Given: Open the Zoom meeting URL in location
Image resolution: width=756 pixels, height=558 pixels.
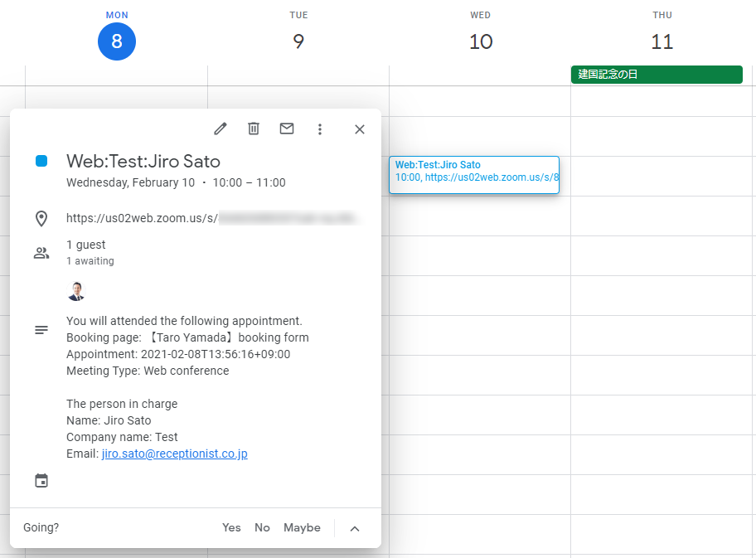Looking at the screenshot, I should click(x=212, y=219).
